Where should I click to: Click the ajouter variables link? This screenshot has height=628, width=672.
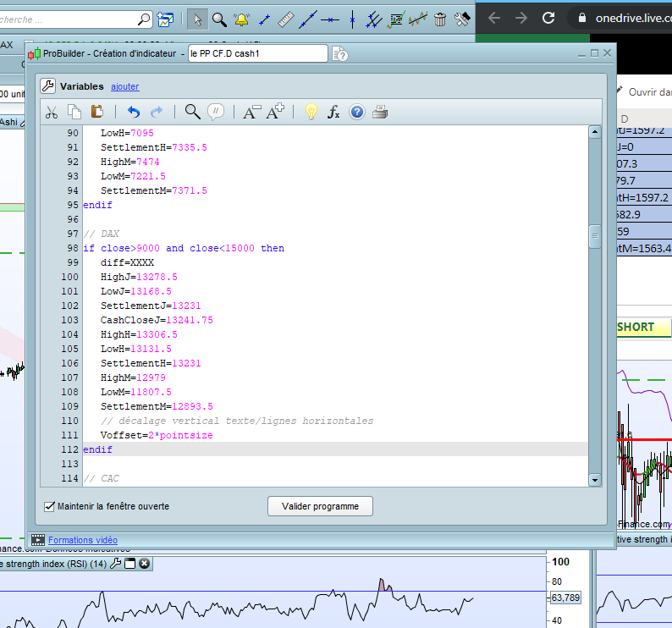pos(125,86)
